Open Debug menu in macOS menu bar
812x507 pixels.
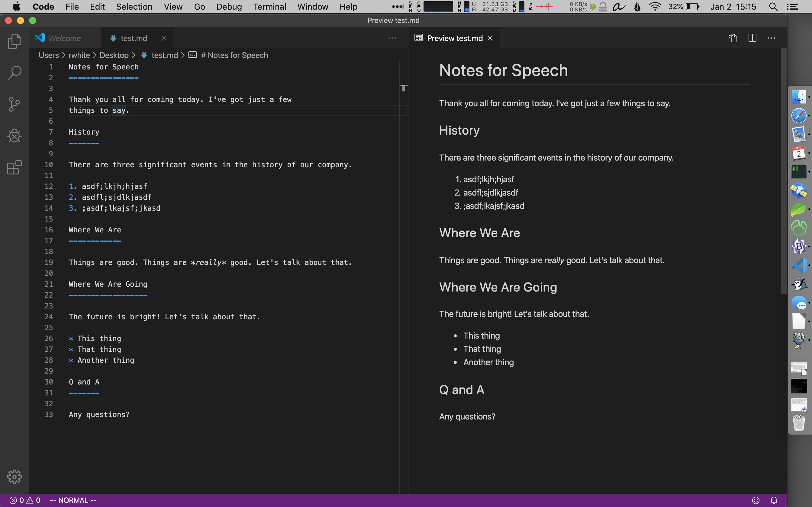pos(228,6)
